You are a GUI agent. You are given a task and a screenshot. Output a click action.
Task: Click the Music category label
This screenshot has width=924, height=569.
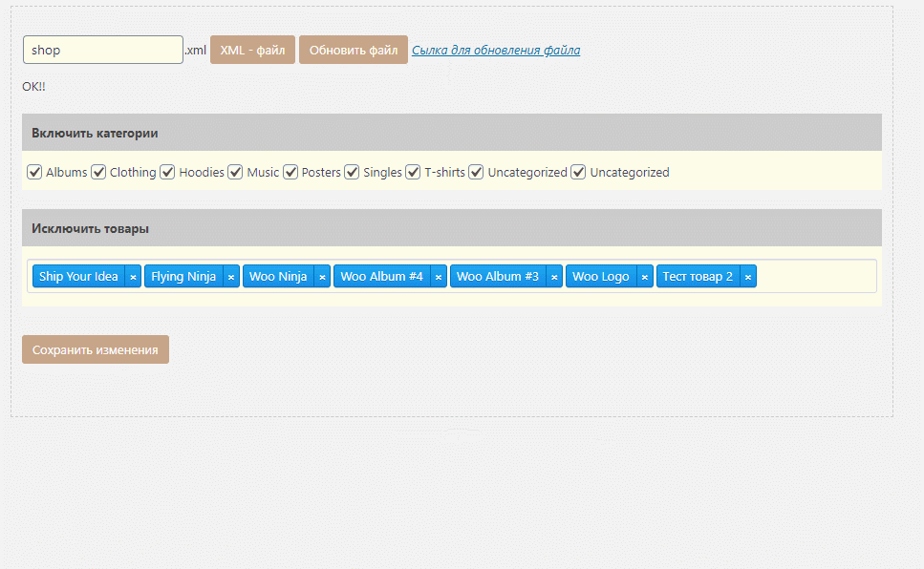point(263,173)
